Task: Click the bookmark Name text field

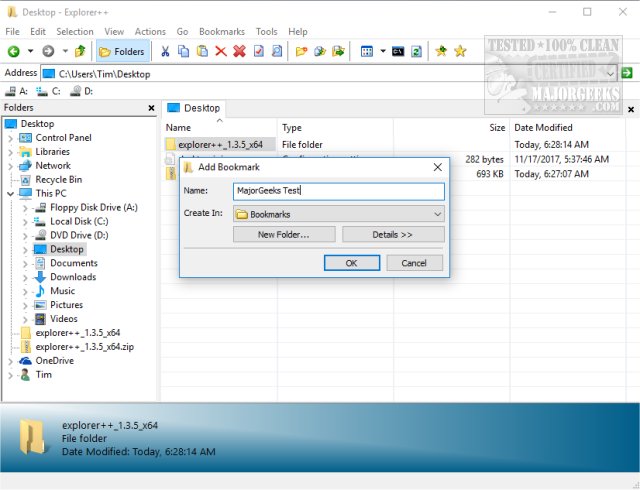Action: [x=338, y=191]
